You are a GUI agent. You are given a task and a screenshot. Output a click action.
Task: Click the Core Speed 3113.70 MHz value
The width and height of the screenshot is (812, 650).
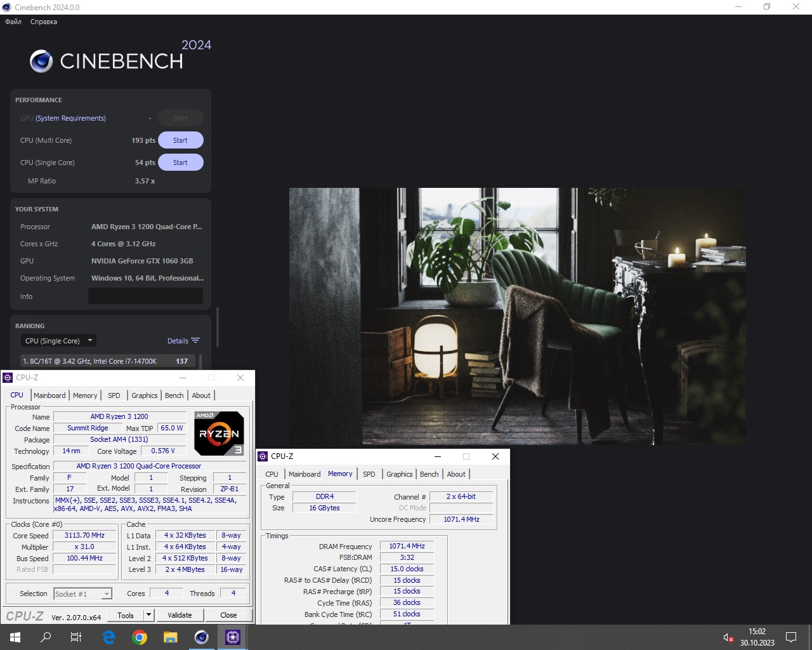coord(84,536)
